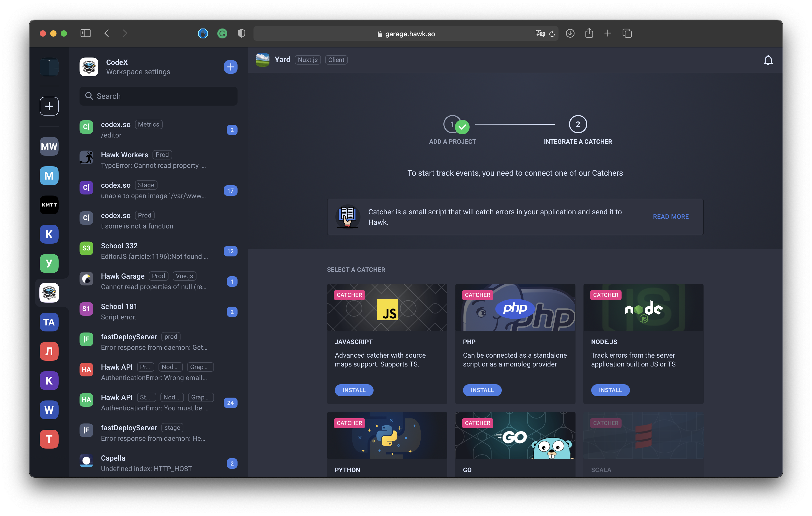
Task: Open the Grammarly extension icon
Action: [x=222, y=33]
